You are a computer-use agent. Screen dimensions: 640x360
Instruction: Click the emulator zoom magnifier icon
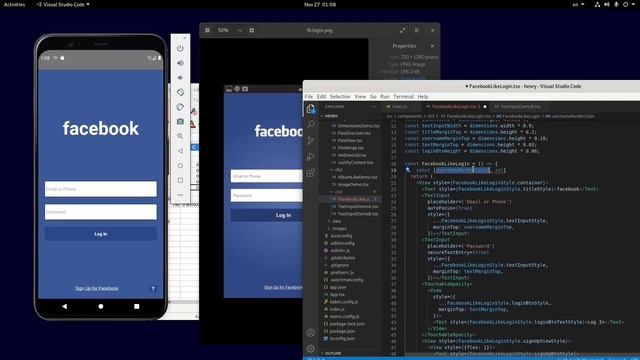tap(180, 136)
